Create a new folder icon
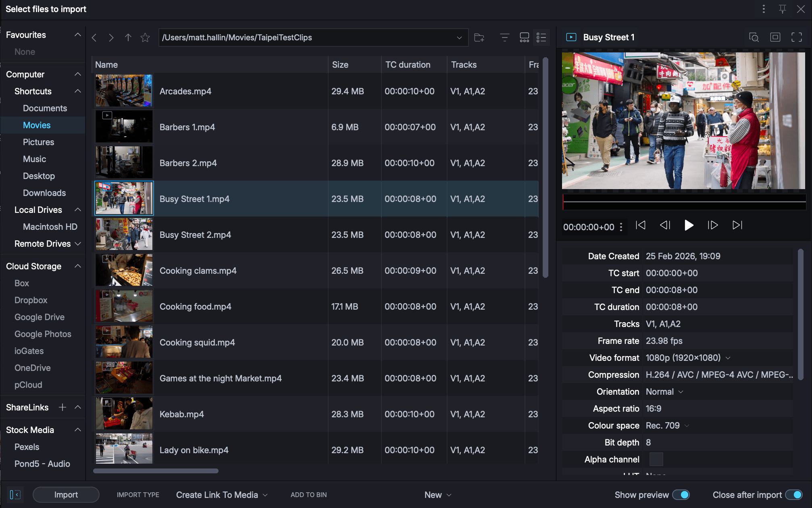The height and width of the screenshot is (508, 812). pos(479,37)
